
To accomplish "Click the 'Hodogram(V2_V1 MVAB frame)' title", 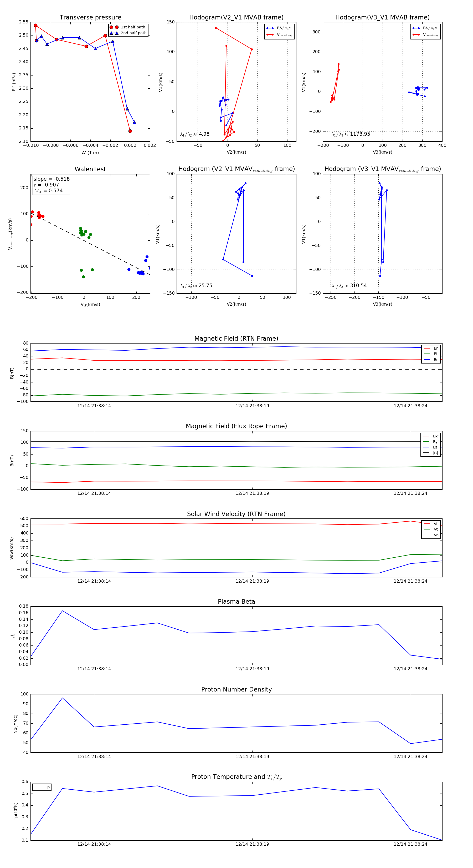I will click(236, 18).
